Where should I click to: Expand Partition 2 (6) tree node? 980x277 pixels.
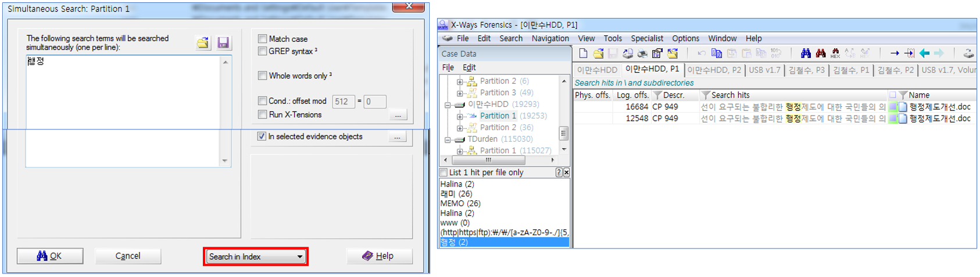click(460, 81)
